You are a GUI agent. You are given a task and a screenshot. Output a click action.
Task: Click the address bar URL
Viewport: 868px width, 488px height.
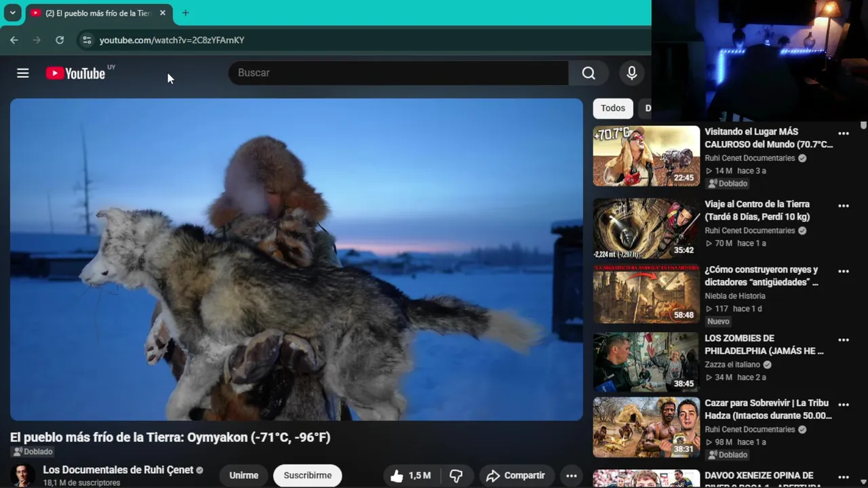tap(172, 40)
